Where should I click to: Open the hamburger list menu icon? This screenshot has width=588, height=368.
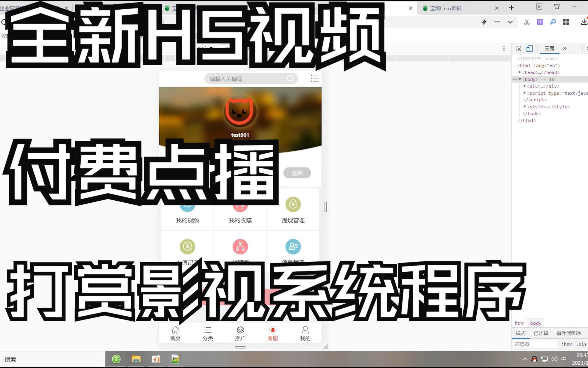314,78
